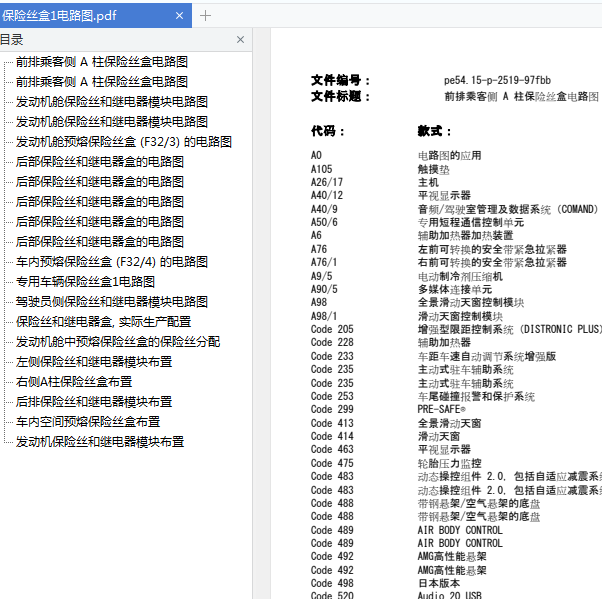
Task: Open 发动机舱中预熔保险丝盒的保险丝分配 entry
Action: 118,342
